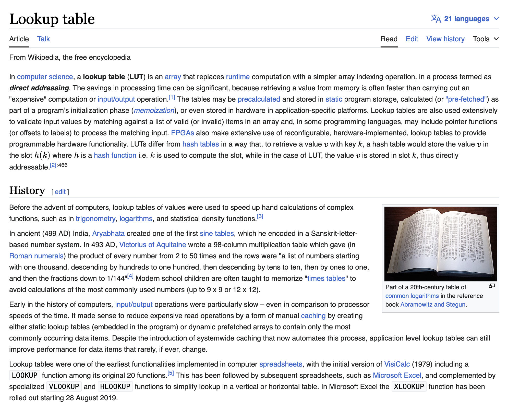Edit the History section
The image size is (532, 412).
pyautogui.click(x=60, y=192)
